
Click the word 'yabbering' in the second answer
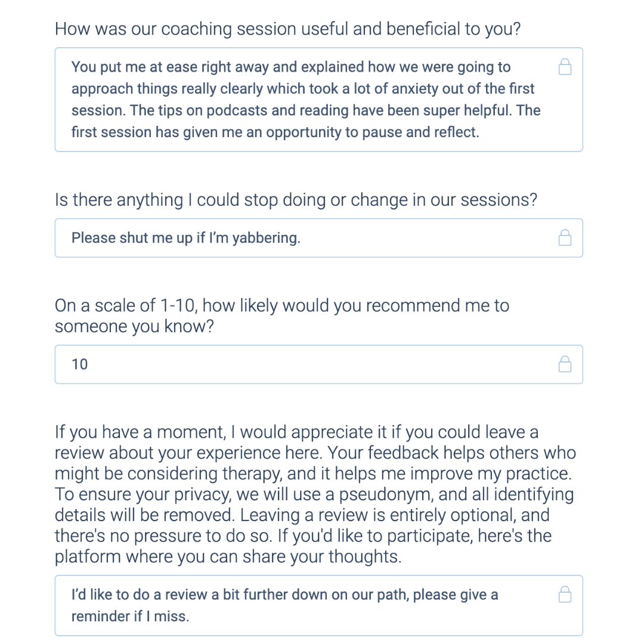(x=266, y=238)
